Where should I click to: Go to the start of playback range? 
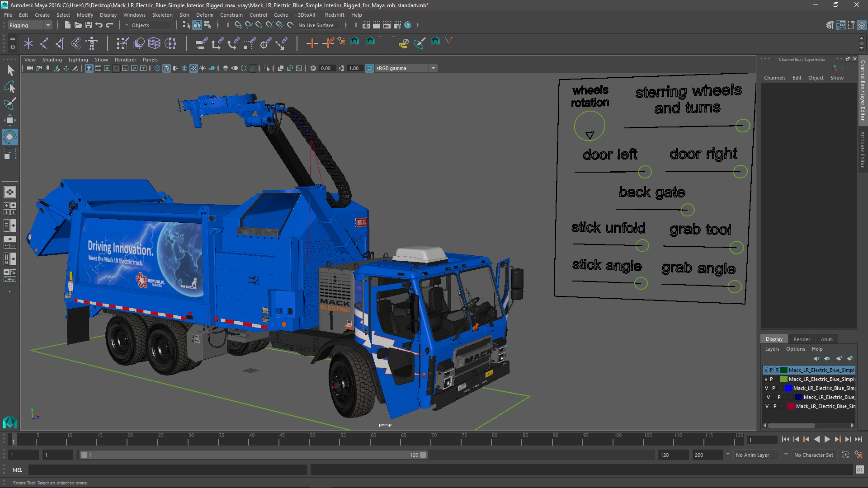(x=785, y=439)
